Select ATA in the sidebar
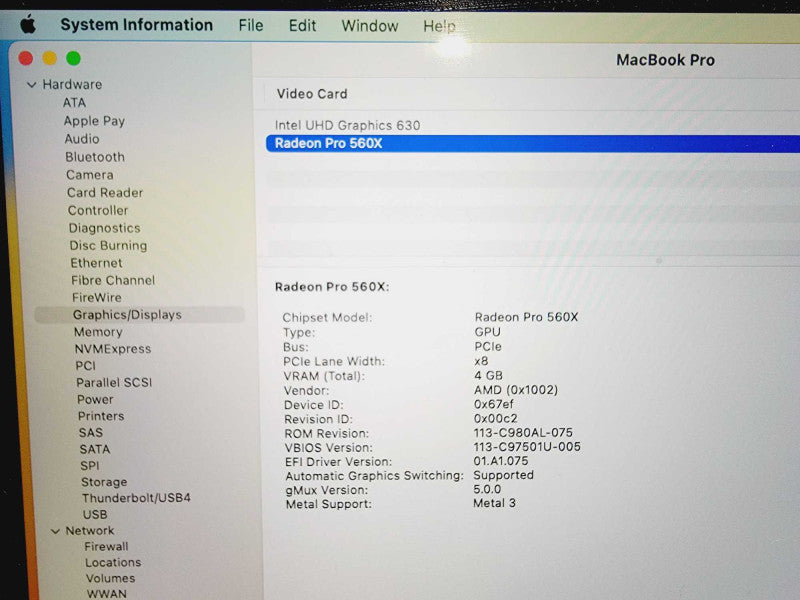The height and width of the screenshot is (600, 800). [x=74, y=103]
